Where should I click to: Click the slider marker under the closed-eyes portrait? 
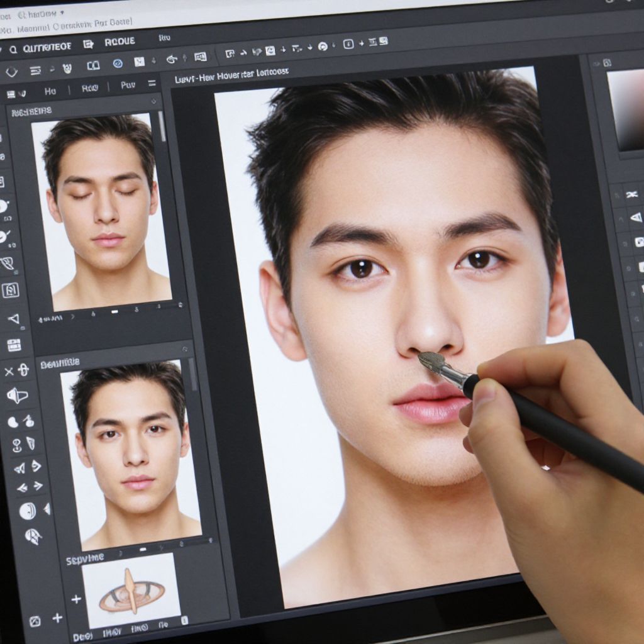pos(114,311)
